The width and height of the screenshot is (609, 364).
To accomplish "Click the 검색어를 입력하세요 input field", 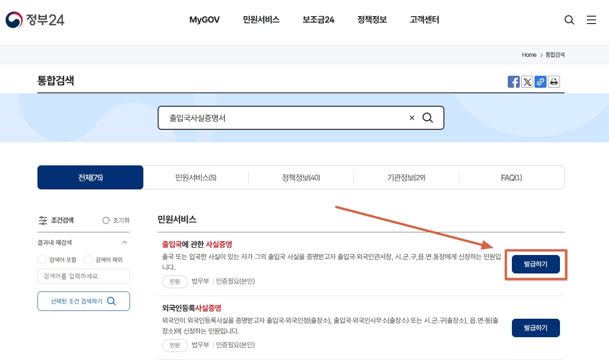I will [84, 276].
